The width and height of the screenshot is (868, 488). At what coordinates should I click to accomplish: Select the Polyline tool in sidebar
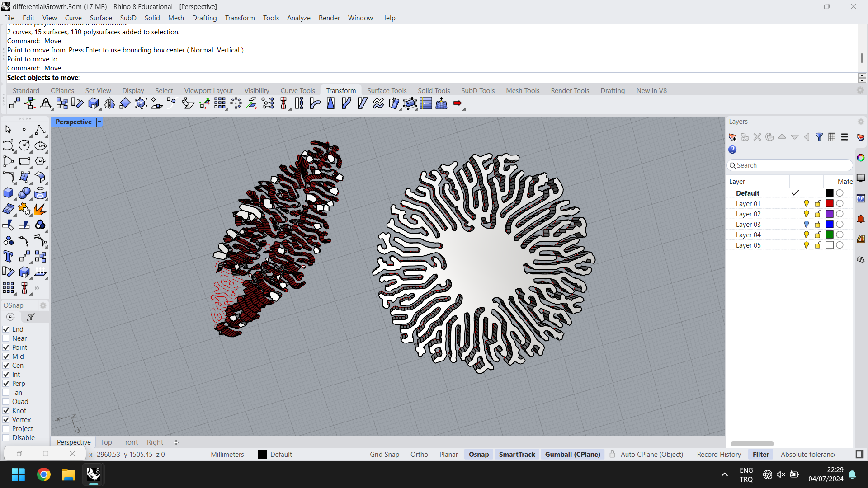[x=40, y=130]
